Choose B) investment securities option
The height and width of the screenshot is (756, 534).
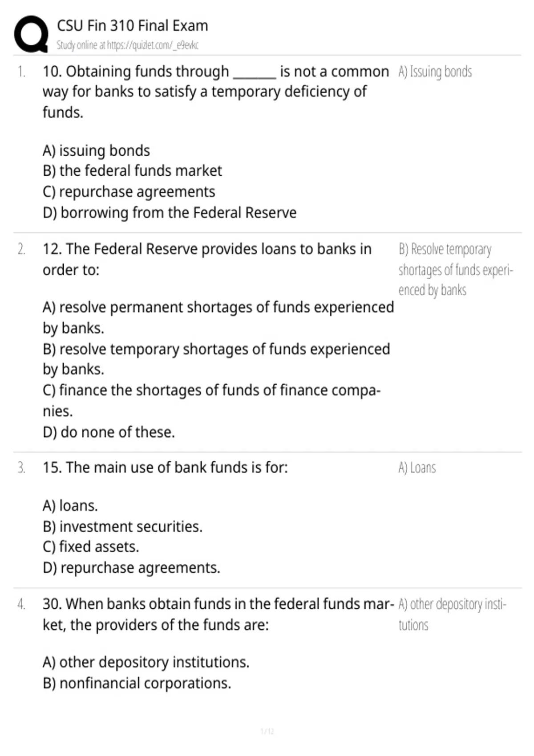pyautogui.click(x=122, y=527)
